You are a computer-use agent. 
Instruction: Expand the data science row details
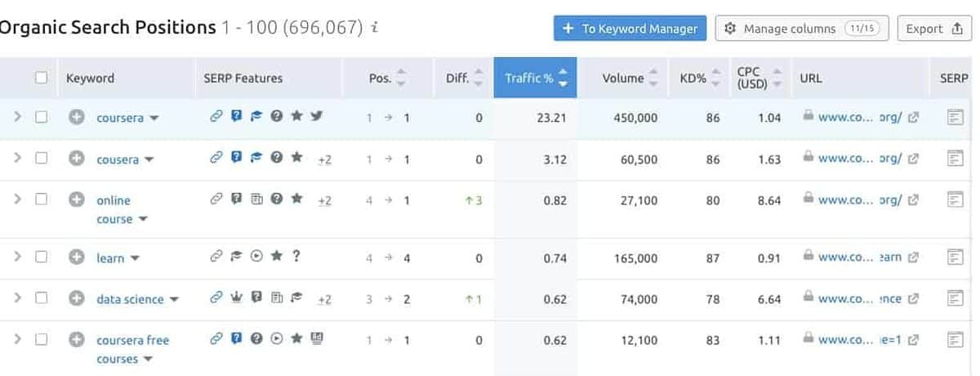16,299
